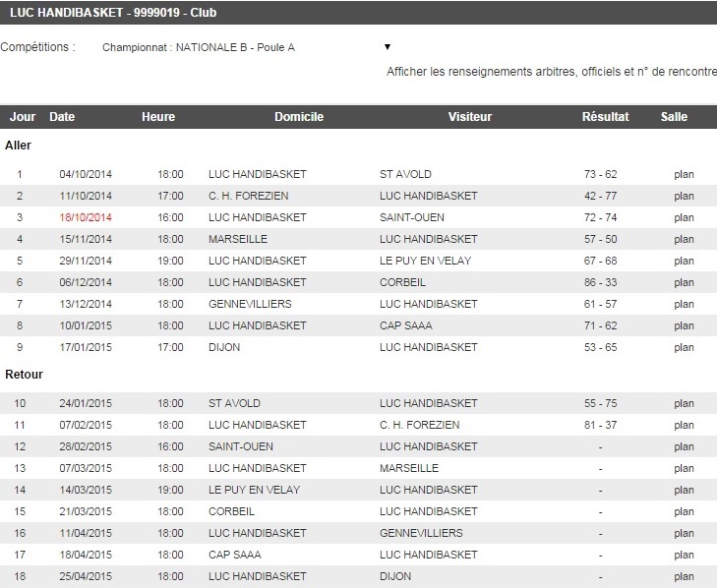The width and height of the screenshot is (717, 588).
Task: Open plan link for day 11 on 07/02/2015
Action: coord(684,425)
